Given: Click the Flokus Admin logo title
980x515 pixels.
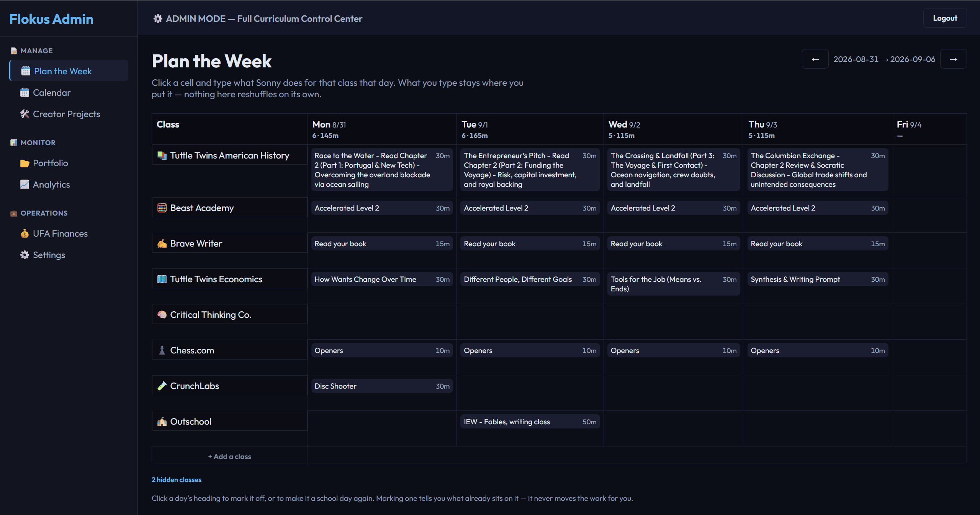Looking at the screenshot, I should tap(51, 19).
